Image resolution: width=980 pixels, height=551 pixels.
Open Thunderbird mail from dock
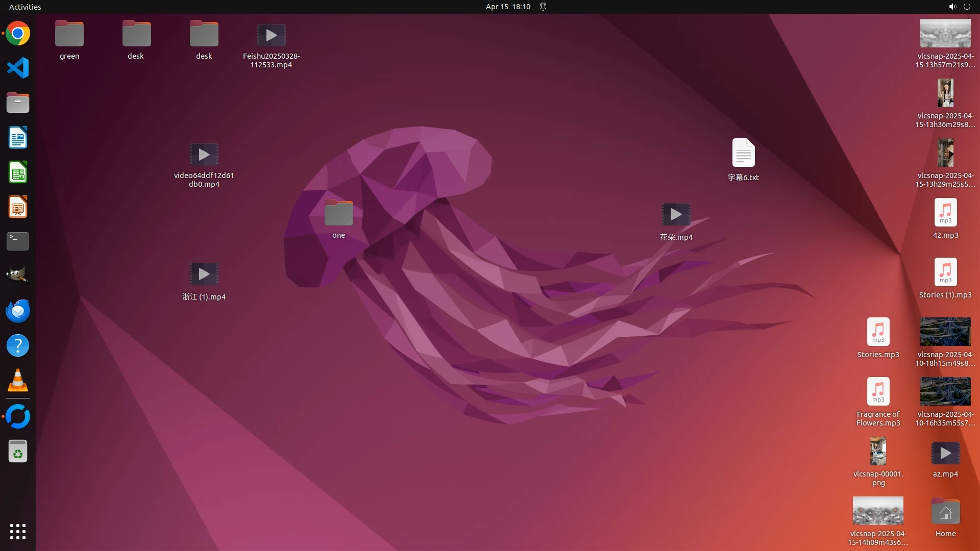[x=18, y=311]
